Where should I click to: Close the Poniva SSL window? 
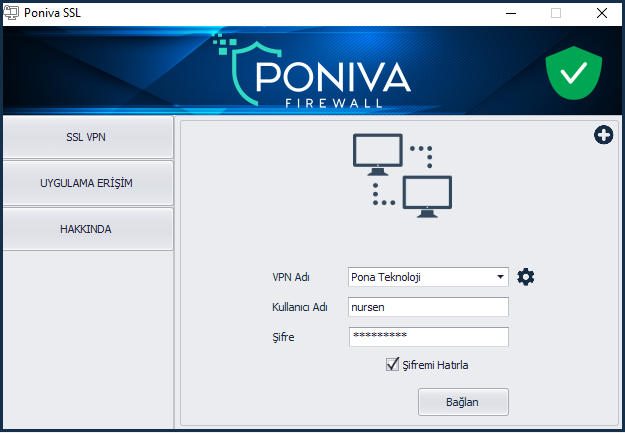tap(601, 13)
